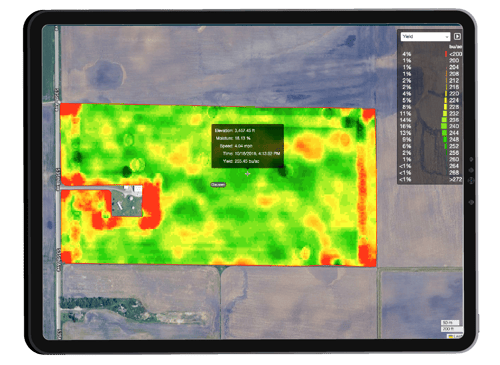
Task: Select the dark green histogram bar at 248
Action: click(x=445, y=139)
